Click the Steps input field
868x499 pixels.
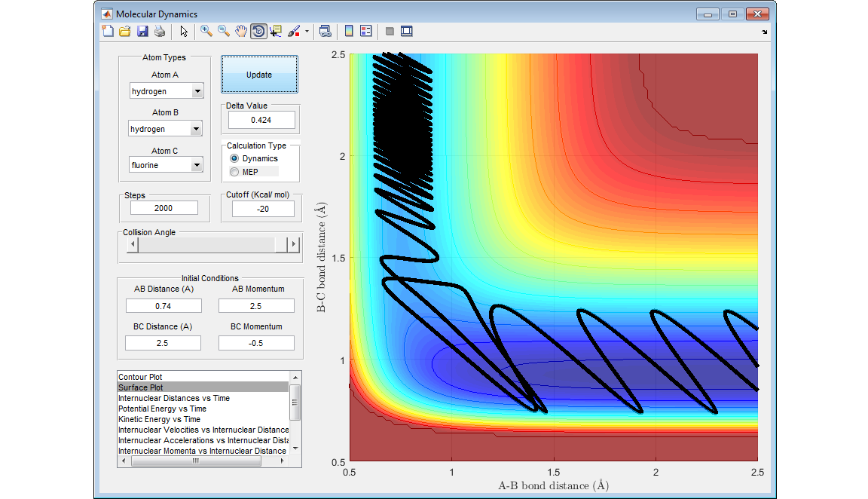click(164, 208)
